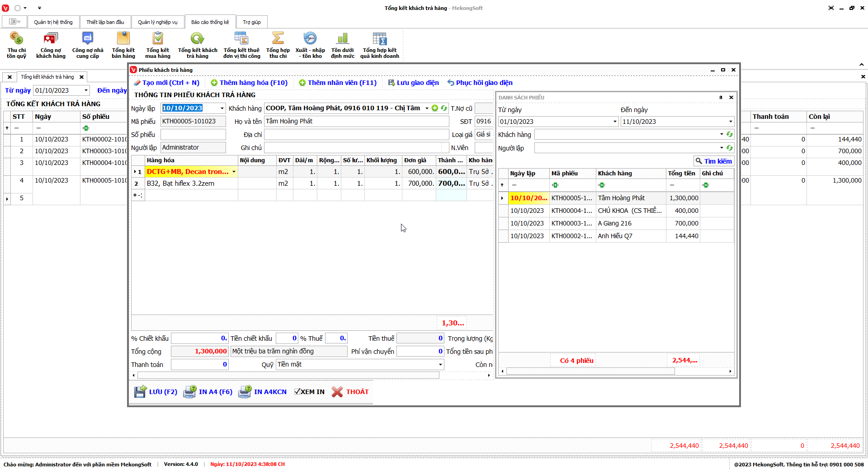The height and width of the screenshot is (470, 868).
Task: Expand the Đến ngày dropdown in Danh sách phiếu
Action: (730, 122)
